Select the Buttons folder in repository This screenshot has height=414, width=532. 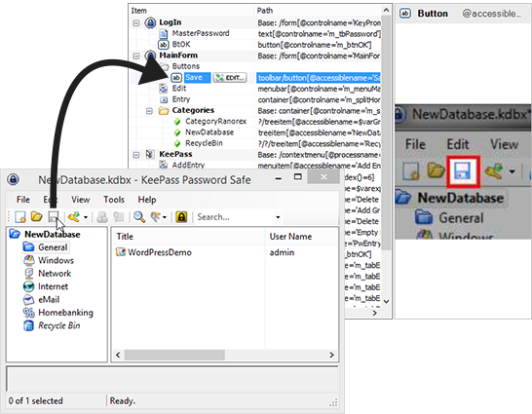coord(185,66)
